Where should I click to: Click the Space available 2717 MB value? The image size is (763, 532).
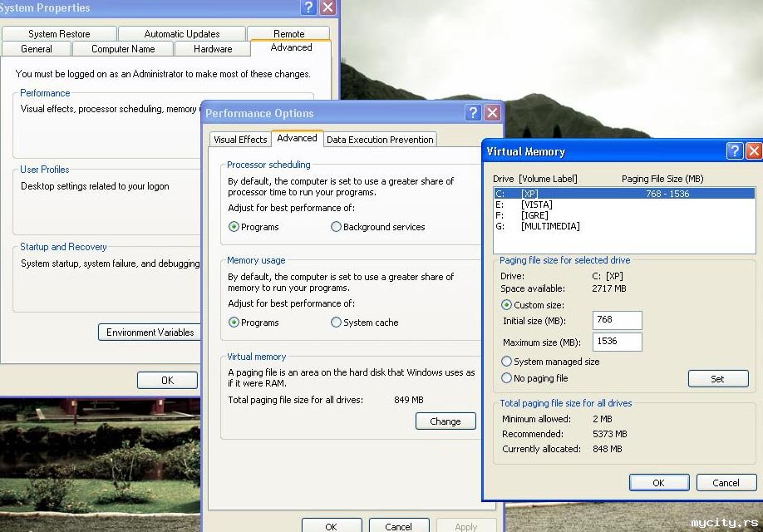[x=608, y=288]
